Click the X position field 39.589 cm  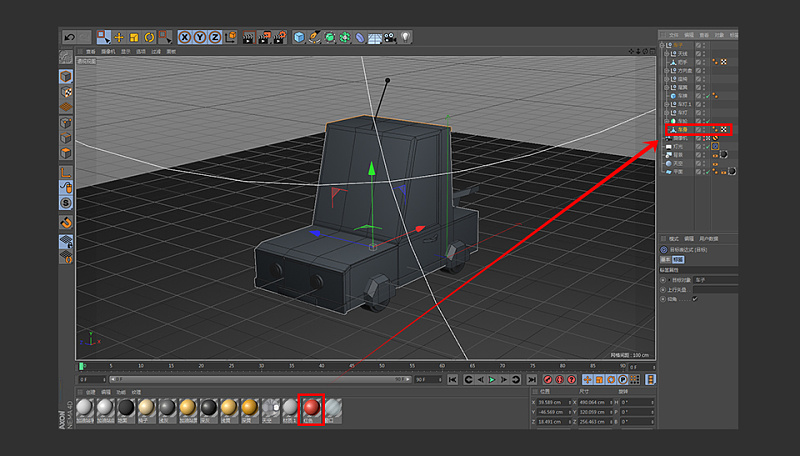[x=554, y=402]
